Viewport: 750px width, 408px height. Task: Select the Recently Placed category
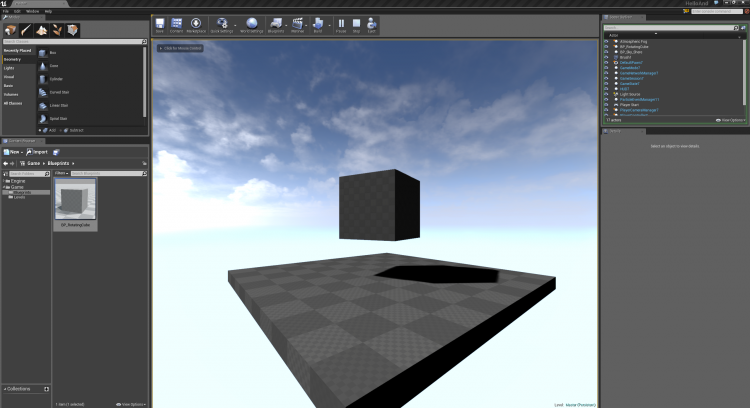[x=19, y=51]
